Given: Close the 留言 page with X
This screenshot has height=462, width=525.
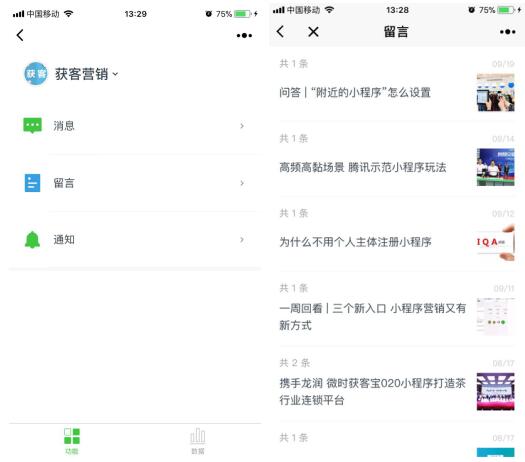Looking at the screenshot, I should (x=313, y=32).
